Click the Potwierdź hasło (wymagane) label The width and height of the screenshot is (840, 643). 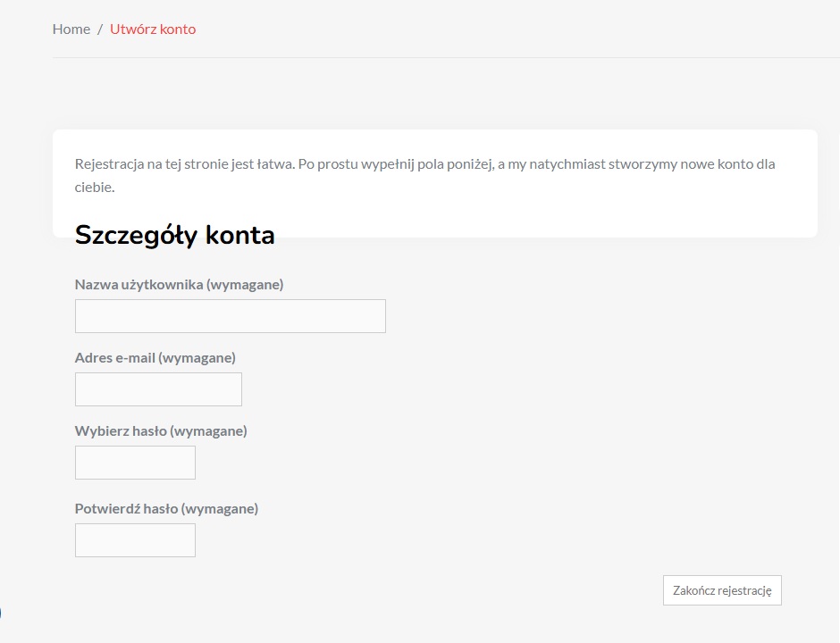point(166,508)
